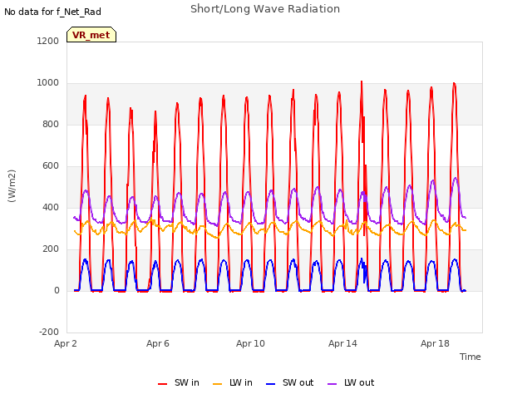Viewport: 532px width, 399px height.
Task: Click the 200 y-axis tick label
Action: (x=51, y=249)
